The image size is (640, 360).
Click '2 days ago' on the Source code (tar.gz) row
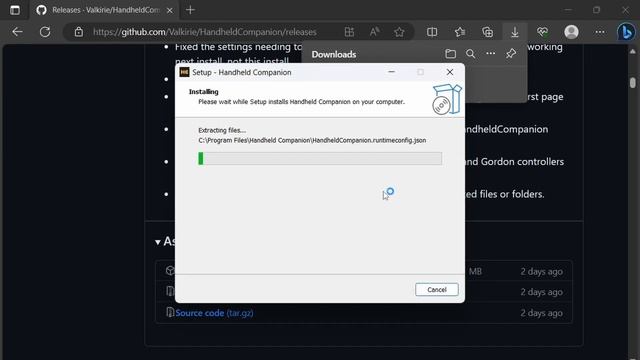click(x=541, y=313)
